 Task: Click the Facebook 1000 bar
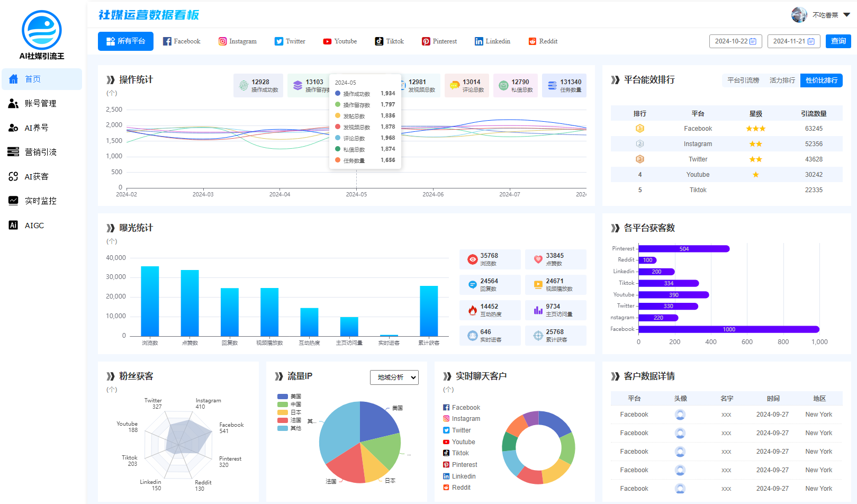729,329
